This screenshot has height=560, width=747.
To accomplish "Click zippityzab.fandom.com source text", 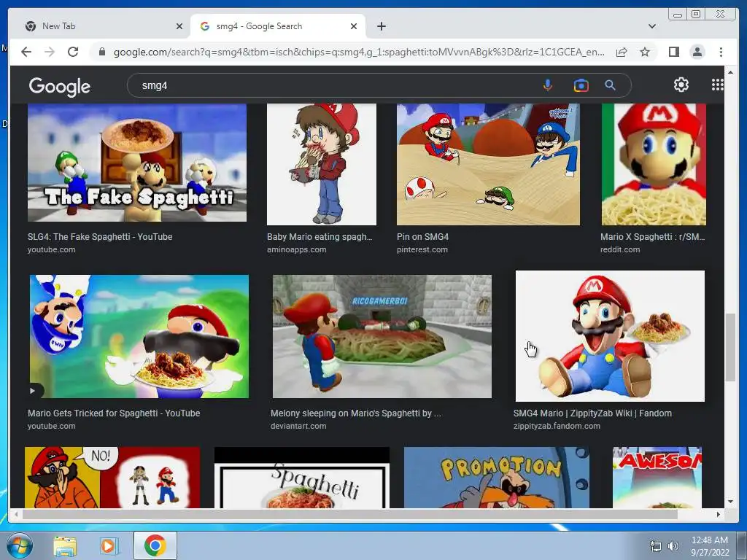I will (557, 426).
